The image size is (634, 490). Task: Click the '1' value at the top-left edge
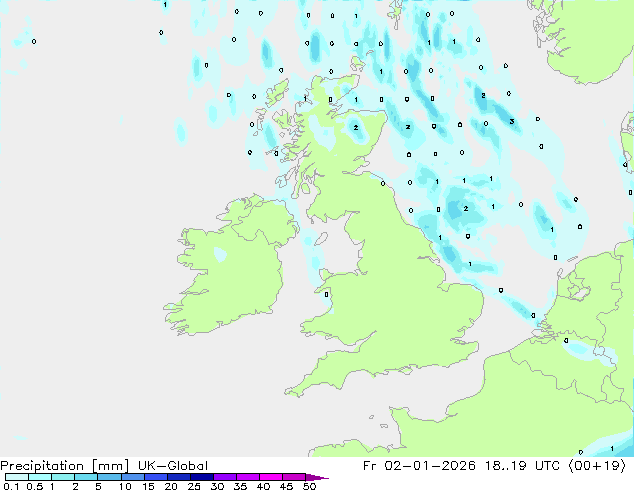(x=165, y=5)
